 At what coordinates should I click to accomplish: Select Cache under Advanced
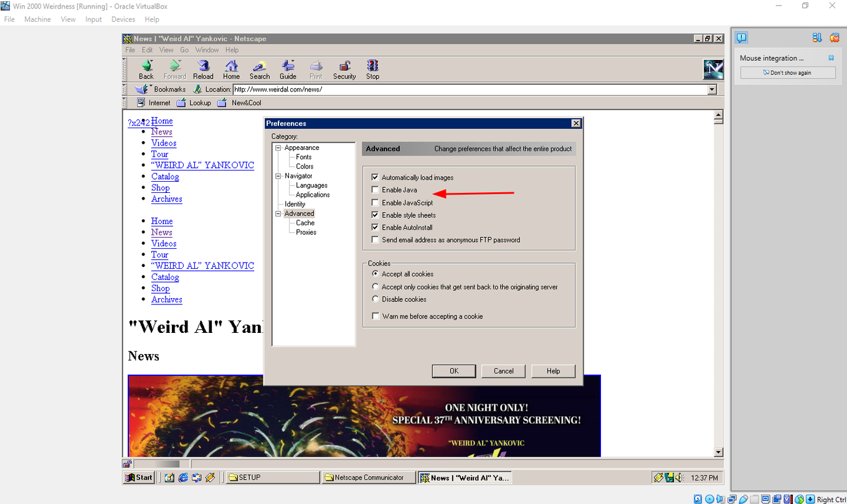pos(305,223)
